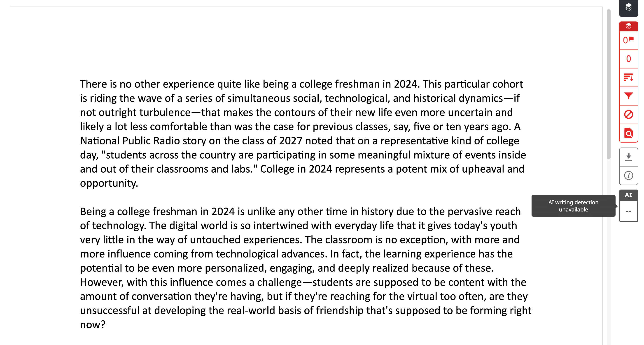Click the download arrow icon
Screen dimensions: 644x345
(628, 157)
